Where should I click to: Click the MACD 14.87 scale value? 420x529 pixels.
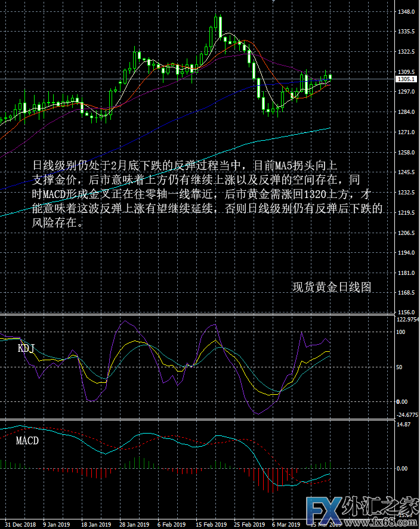[404, 425]
